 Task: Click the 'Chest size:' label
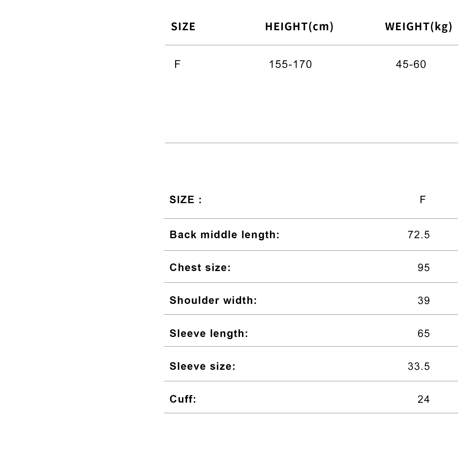[x=200, y=267]
